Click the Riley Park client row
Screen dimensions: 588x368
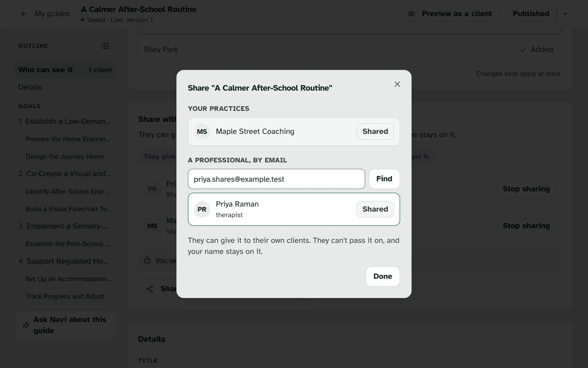(x=350, y=49)
